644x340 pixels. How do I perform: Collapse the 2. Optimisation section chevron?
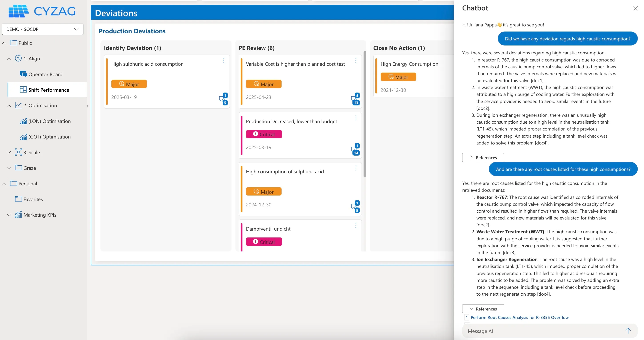click(x=9, y=106)
